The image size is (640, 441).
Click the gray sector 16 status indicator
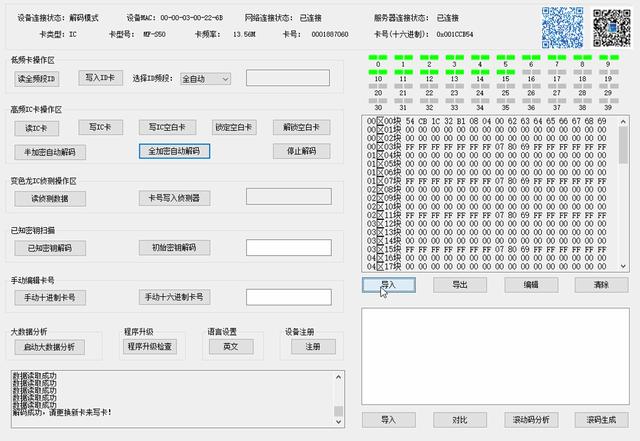click(x=531, y=72)
